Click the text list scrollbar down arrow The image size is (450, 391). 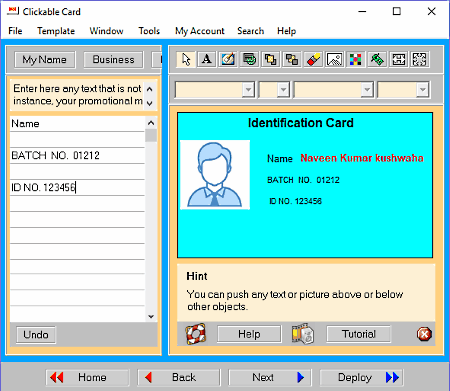tap(151, 316)
